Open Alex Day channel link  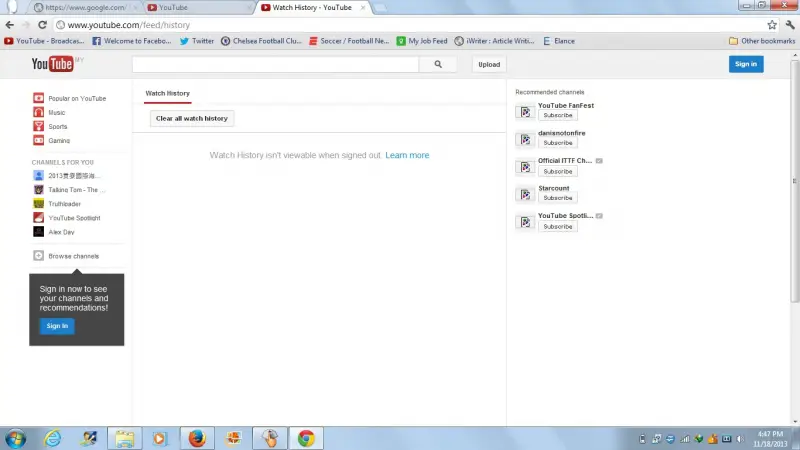point(61,232)
